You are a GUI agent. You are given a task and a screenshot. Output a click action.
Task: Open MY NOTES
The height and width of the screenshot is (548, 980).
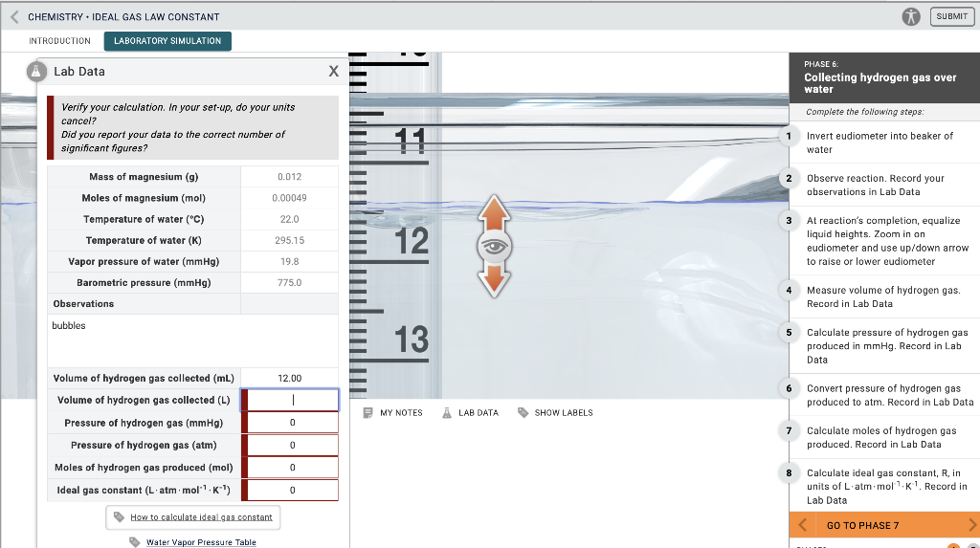point(393,413)
